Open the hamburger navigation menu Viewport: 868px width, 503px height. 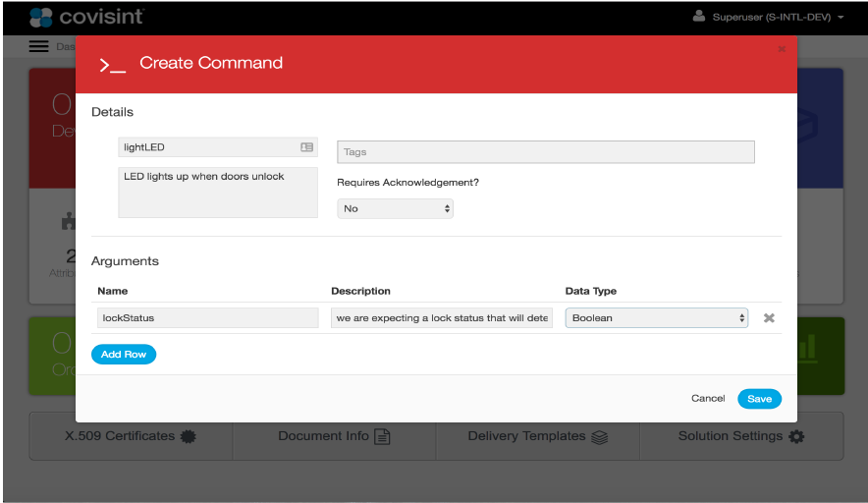click(38, 46)
